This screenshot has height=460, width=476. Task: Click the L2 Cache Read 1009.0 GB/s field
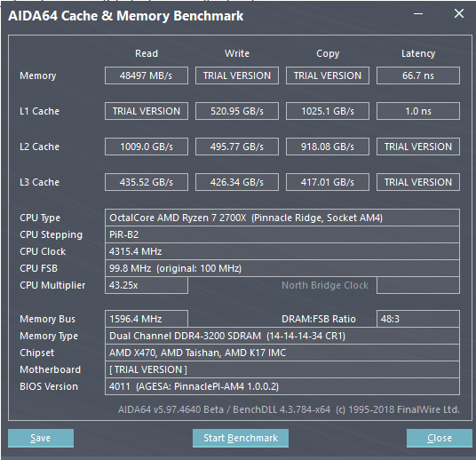pos(147,147)
